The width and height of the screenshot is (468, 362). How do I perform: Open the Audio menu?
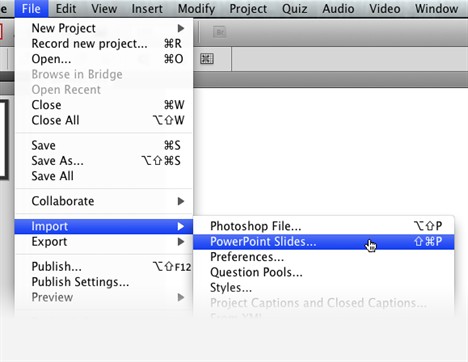(338, 9)
